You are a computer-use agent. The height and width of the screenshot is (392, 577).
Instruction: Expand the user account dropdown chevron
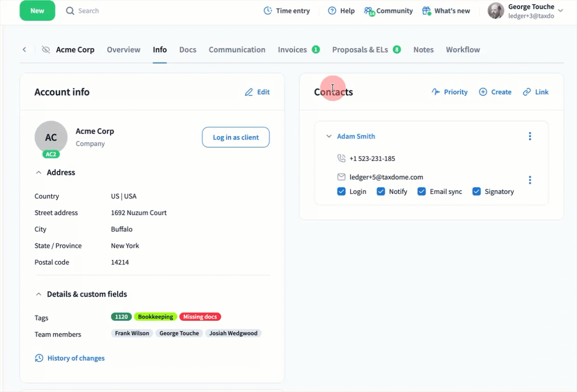pos(560,11)
